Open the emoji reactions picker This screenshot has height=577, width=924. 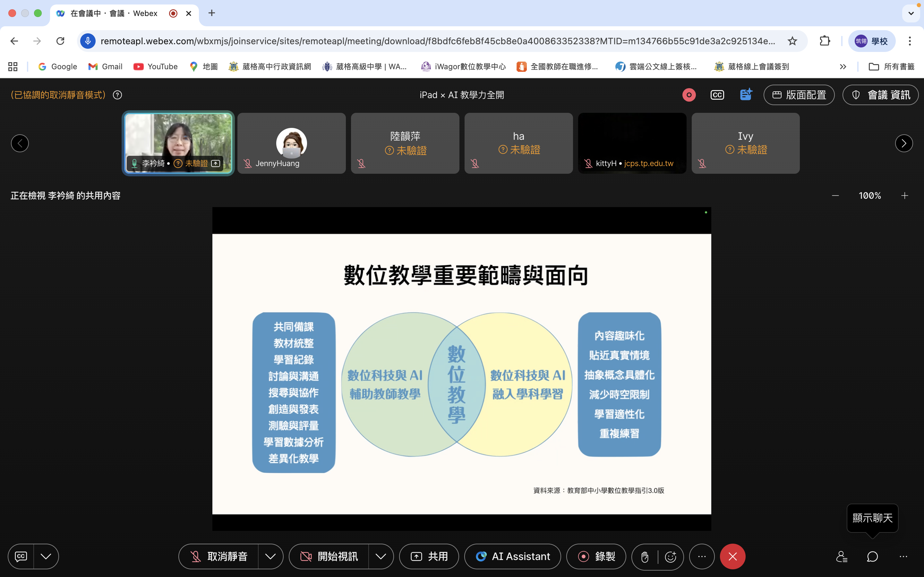tap(671, 557)
